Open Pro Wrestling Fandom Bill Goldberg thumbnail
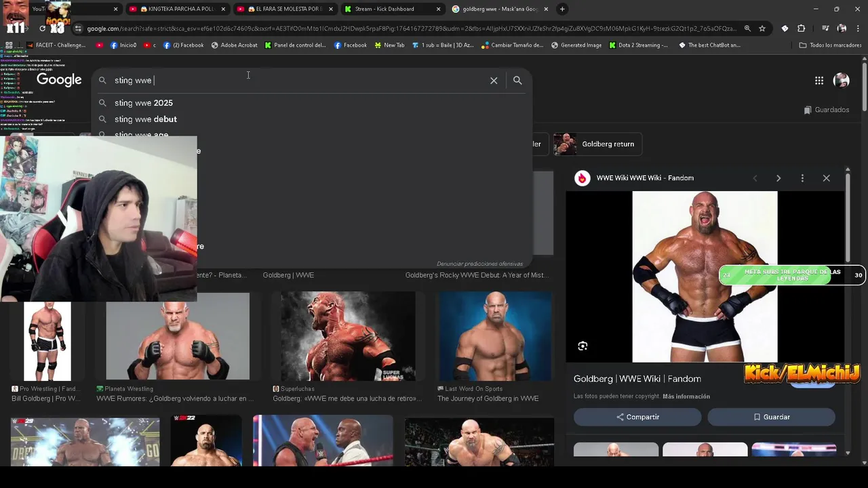The width and height of the screenshot is (868, 488). [47, 341]
